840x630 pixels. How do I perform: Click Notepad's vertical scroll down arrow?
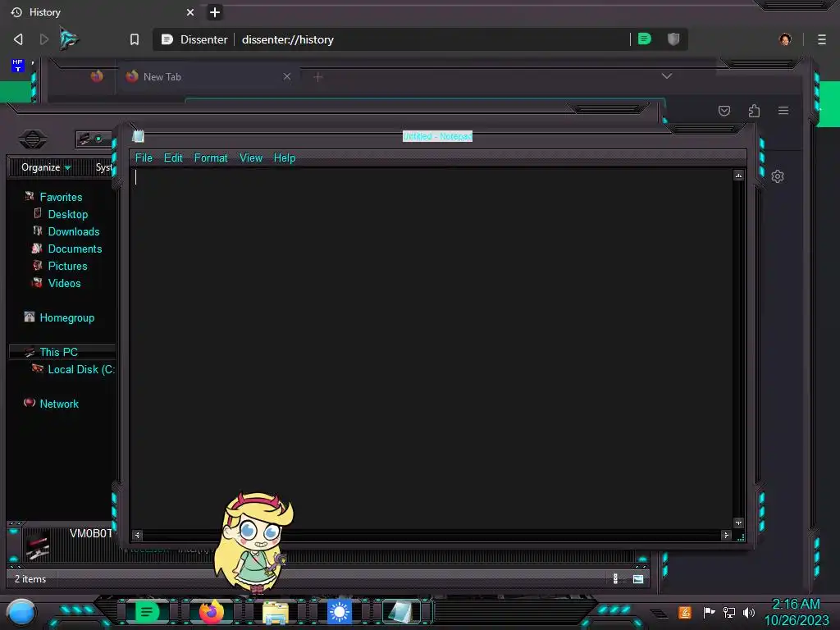[x=739, y=523]
